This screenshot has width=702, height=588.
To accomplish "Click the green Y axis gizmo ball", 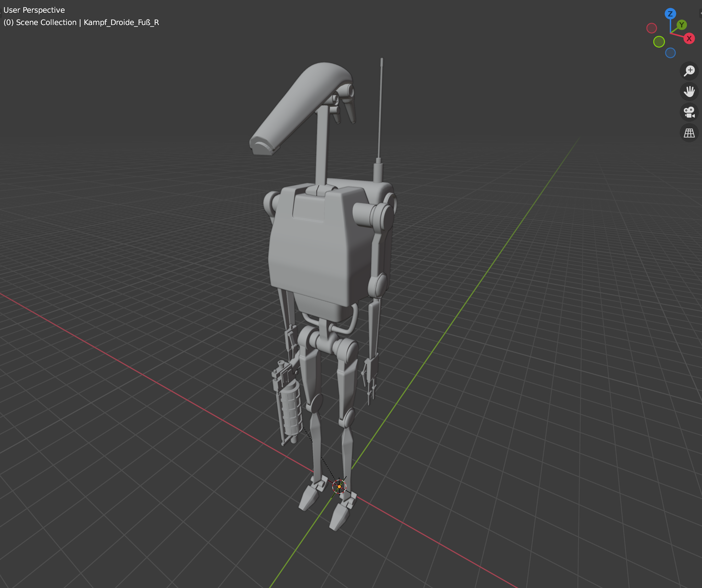I will click(682, 25).
